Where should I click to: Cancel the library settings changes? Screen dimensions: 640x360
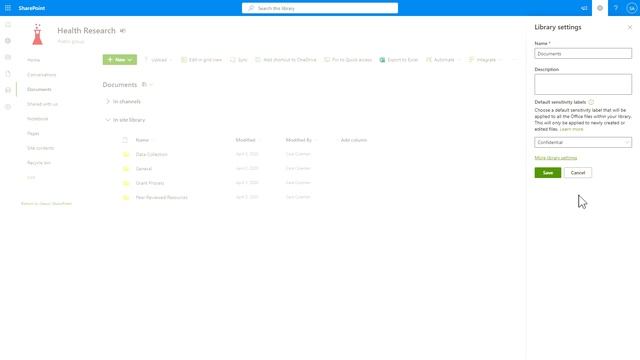pyautogui.click(x=578, y=173)
